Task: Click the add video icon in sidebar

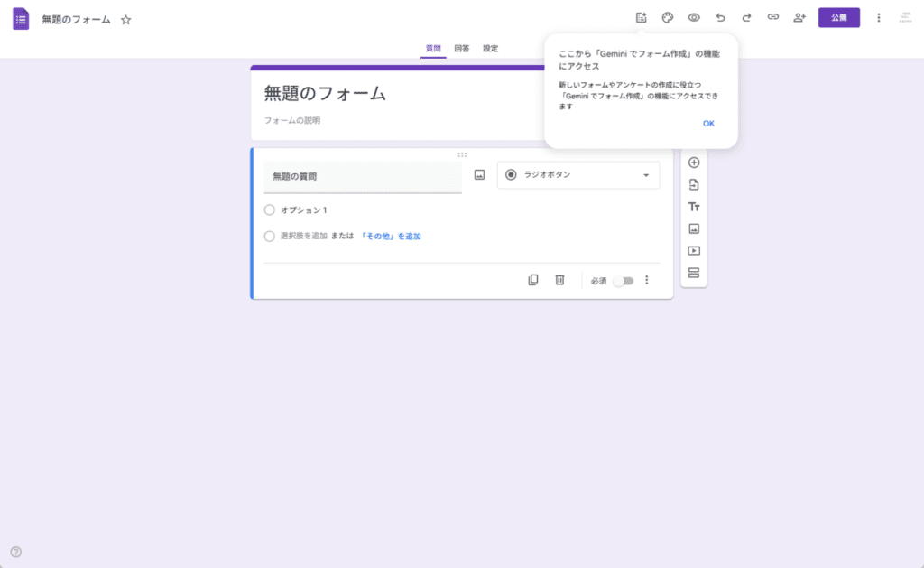Action: click(694, 251)
